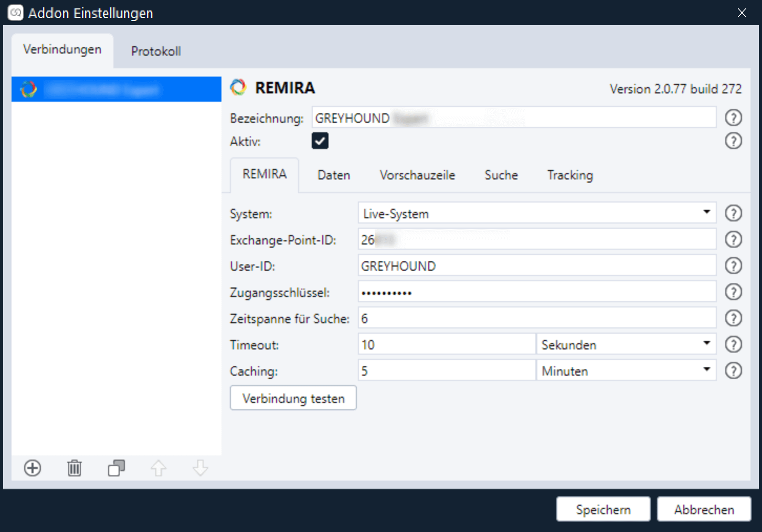Click the REMIRA logo icon beside the heading
762x532 pixels.
tap(238, 87)
